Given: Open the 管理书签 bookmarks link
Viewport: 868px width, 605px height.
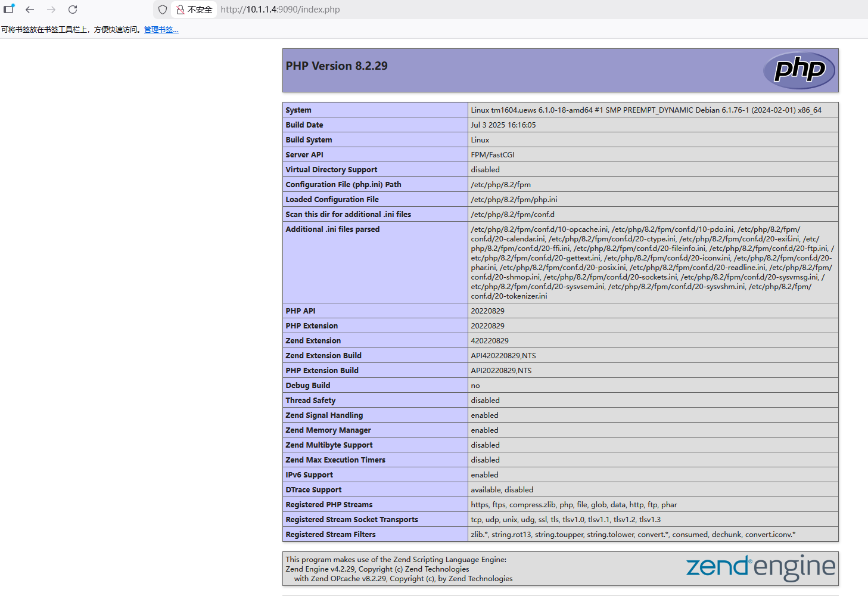Looking at the screenshot, I should tap(161, 30).
